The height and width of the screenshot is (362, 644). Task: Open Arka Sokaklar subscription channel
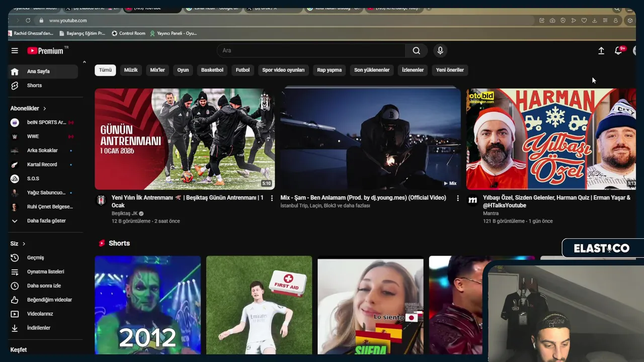[44, 150]
